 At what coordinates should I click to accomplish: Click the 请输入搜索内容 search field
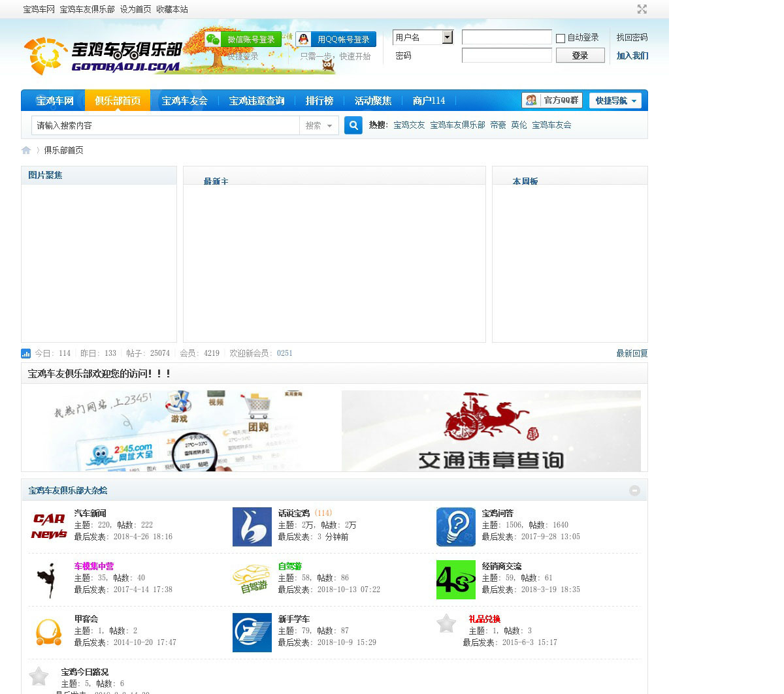pyautogui.click(x=165, y=125)
